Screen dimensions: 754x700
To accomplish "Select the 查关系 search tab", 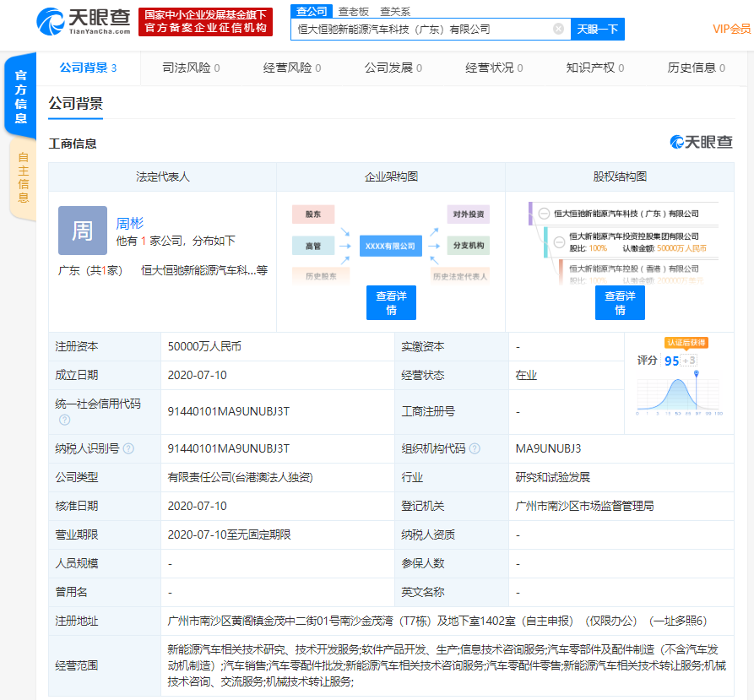I will coord(399,12).
